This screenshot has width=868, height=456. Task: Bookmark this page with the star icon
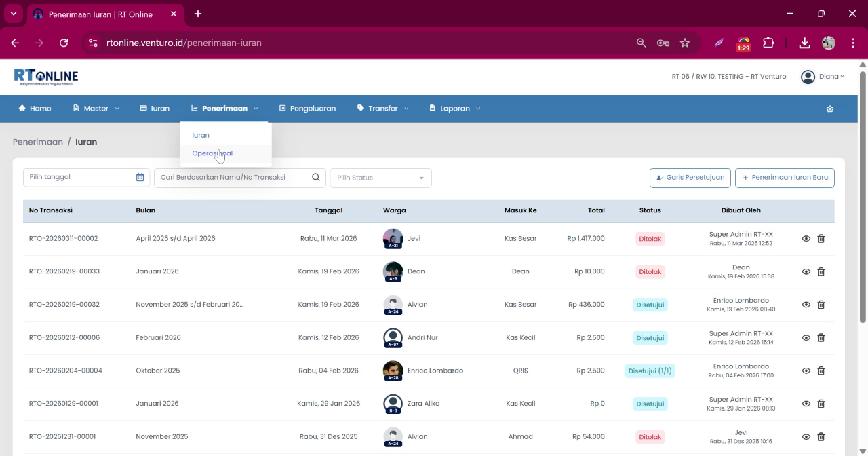[685, 43]
